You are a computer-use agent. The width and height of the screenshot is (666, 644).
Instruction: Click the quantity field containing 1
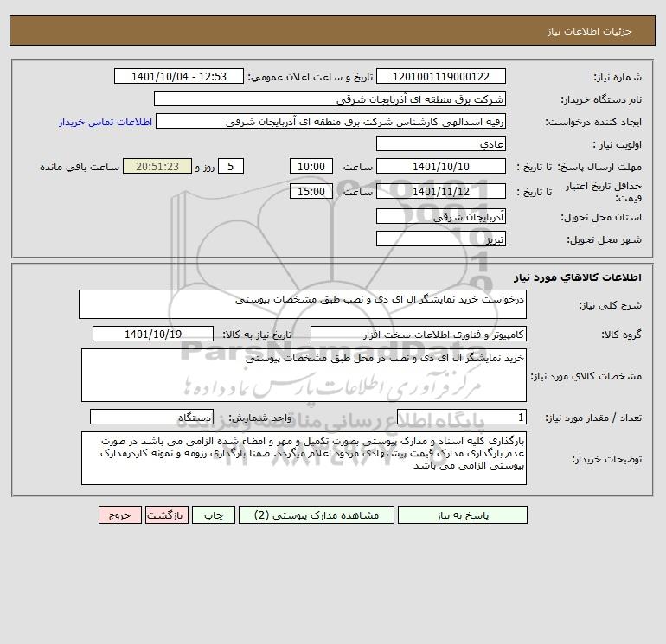click(462, 417)
